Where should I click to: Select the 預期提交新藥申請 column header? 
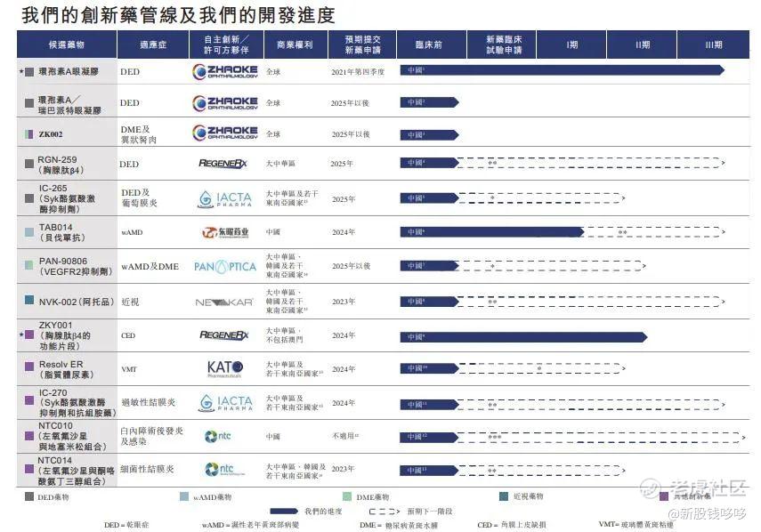tap(362, 44)
